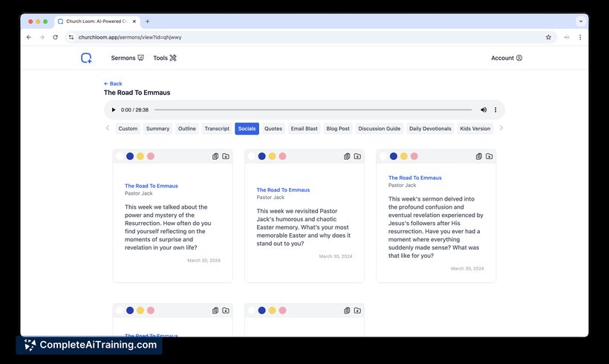
Task: Pick pink color on first card
Action: (151, 157)
